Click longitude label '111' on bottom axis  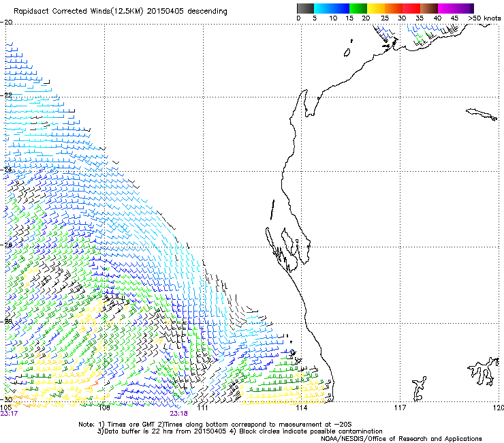point(202,408)
